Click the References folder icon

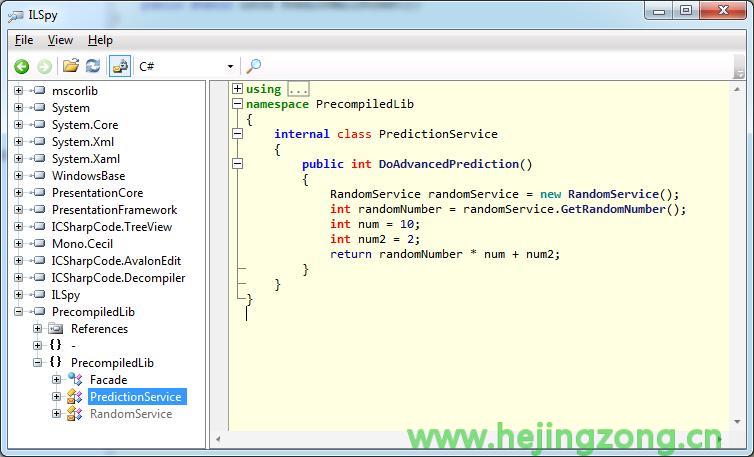(56, 329)
